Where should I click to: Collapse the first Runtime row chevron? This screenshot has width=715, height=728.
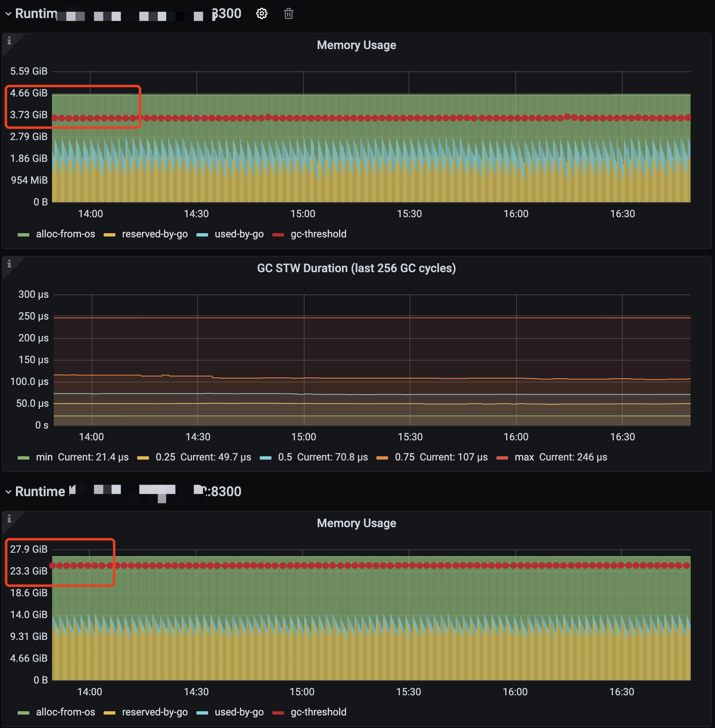[x=8, y=14]
